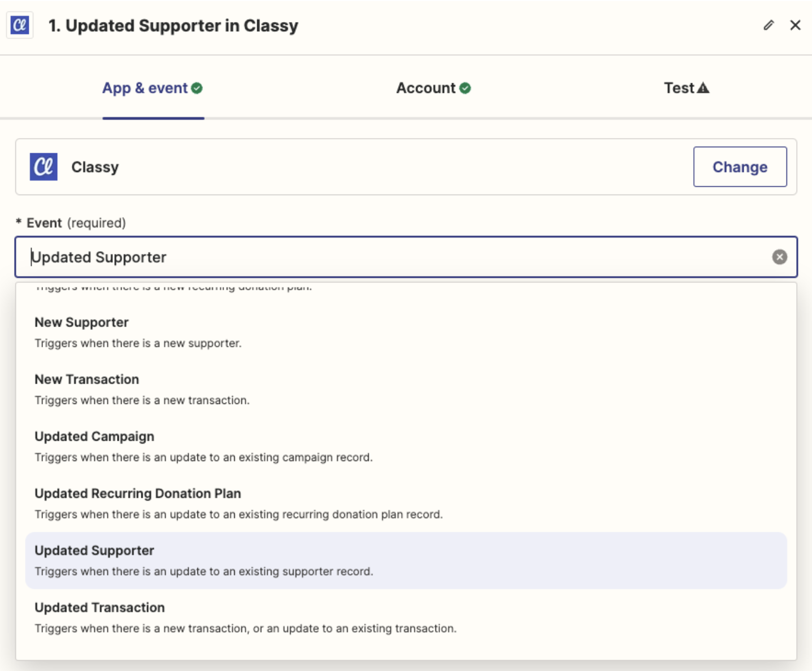Rename the step using the pencil icon

point(768,25)
